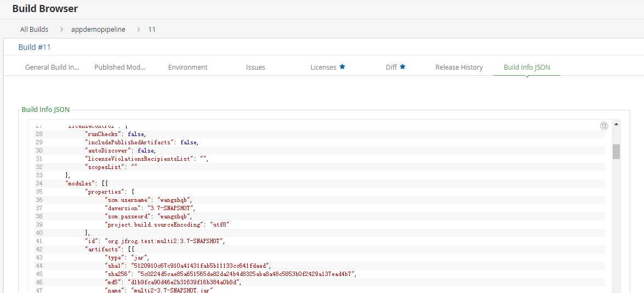Open the appdemopipeline breadcrumb link
The height and width of the screenshot is (293, 644).
[98, 29]
